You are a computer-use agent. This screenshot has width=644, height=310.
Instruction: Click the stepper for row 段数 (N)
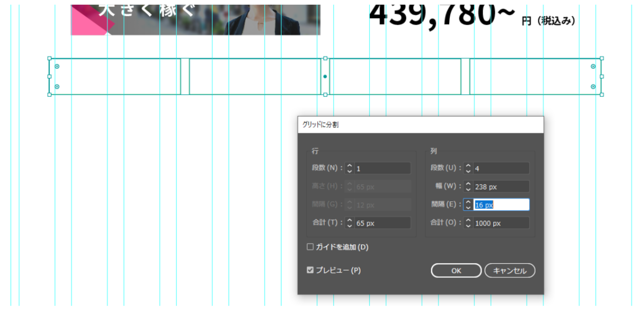349,168
